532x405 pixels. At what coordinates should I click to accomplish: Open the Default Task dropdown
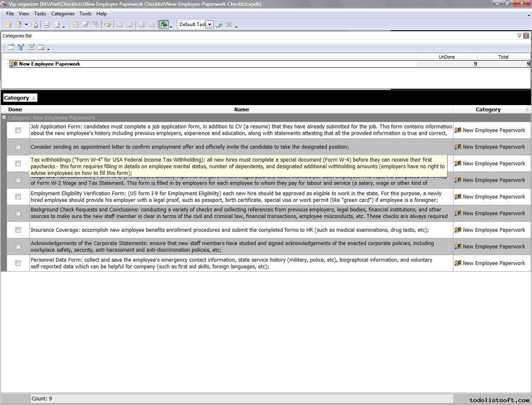click(210, 25)
